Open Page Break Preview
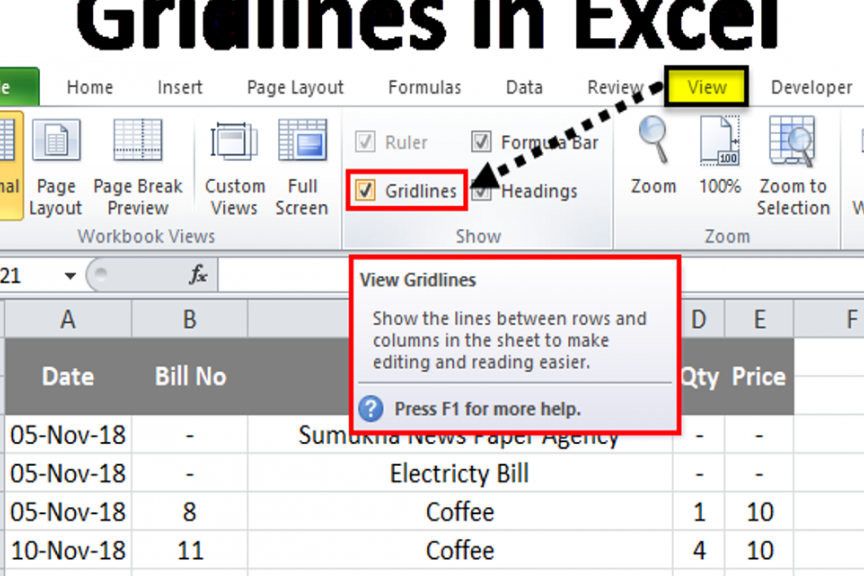Screen dimensions: 864x576 click(137, 140)
